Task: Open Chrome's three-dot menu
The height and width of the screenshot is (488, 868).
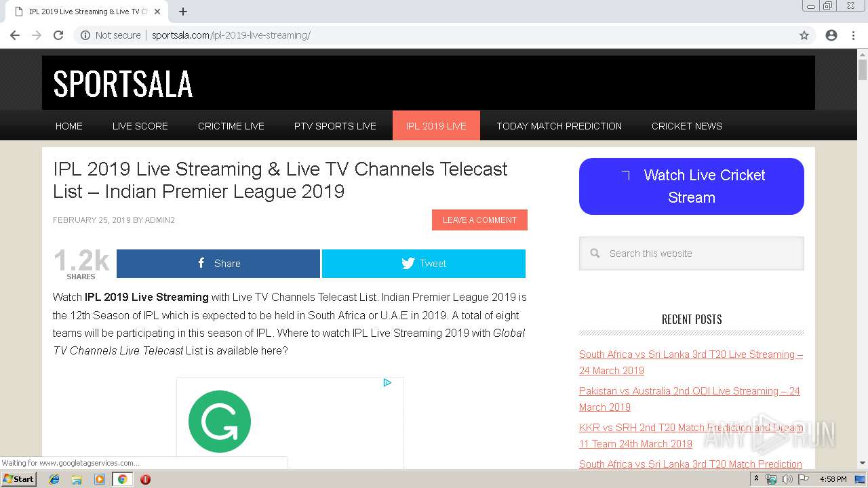Action: (x=853, y=35)
